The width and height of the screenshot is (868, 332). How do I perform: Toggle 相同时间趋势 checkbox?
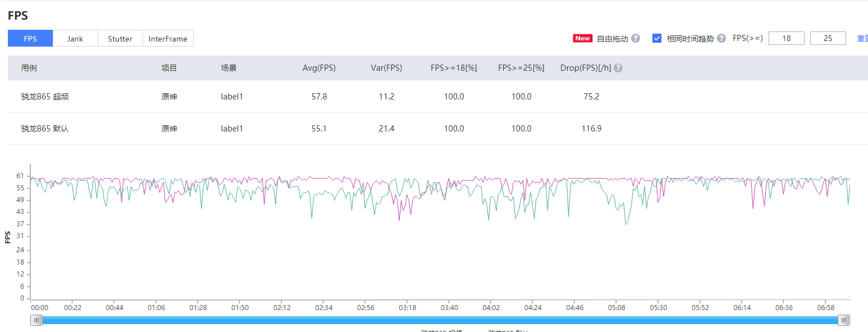[x=657, y=39]
